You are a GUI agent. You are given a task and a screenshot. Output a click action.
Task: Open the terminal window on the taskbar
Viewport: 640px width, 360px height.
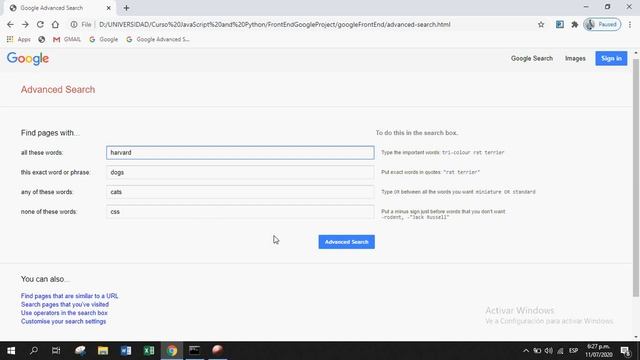195,351
